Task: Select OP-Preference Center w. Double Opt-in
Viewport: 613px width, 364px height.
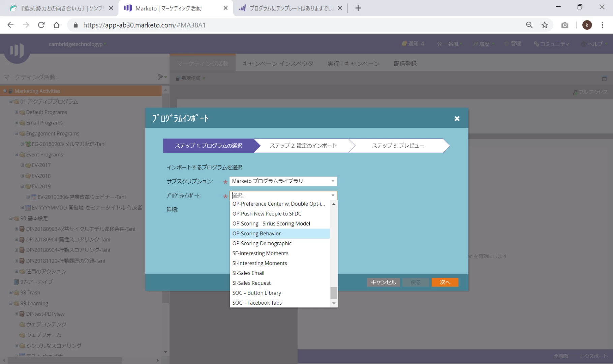Action: coord(280,204)
